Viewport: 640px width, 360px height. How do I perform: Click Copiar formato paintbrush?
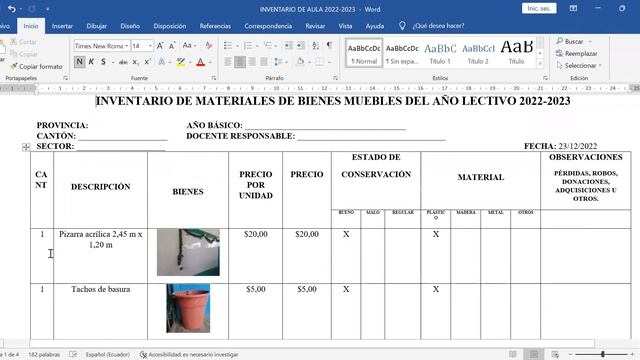36,66
